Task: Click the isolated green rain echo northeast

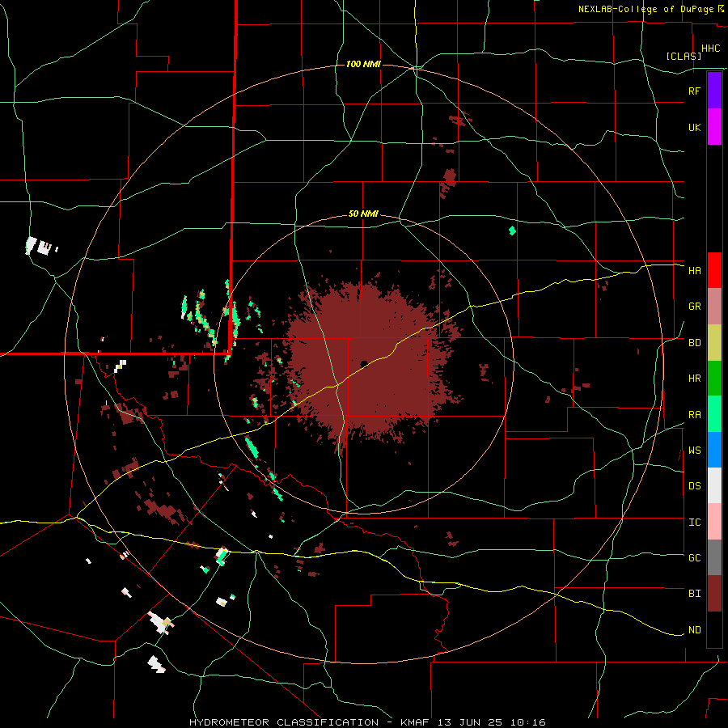Action: pos(512,231)
